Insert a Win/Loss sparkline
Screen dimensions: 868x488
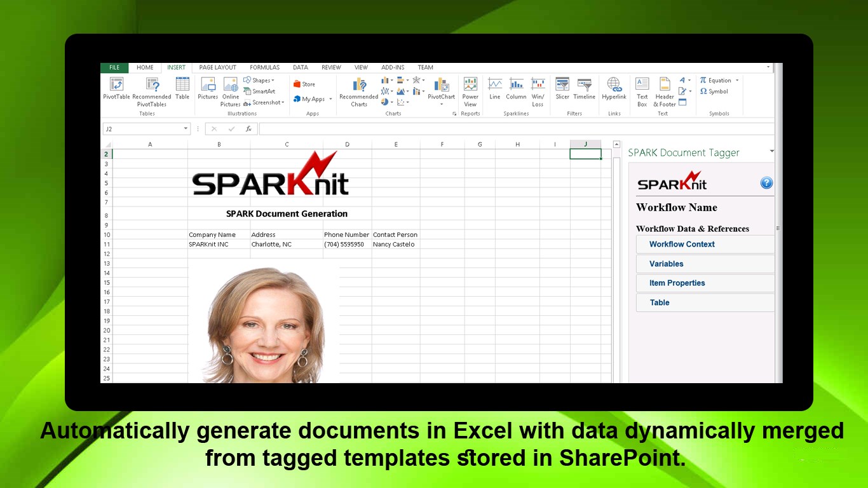pos(538,92)
